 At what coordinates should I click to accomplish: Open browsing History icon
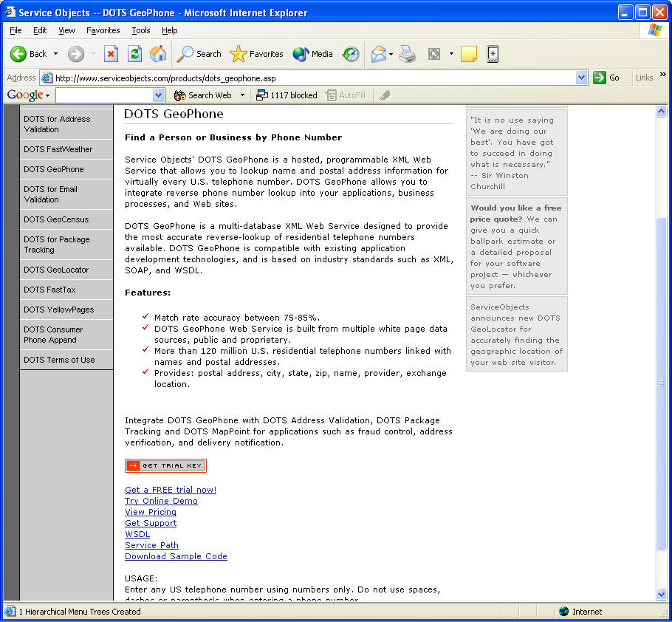351,54
